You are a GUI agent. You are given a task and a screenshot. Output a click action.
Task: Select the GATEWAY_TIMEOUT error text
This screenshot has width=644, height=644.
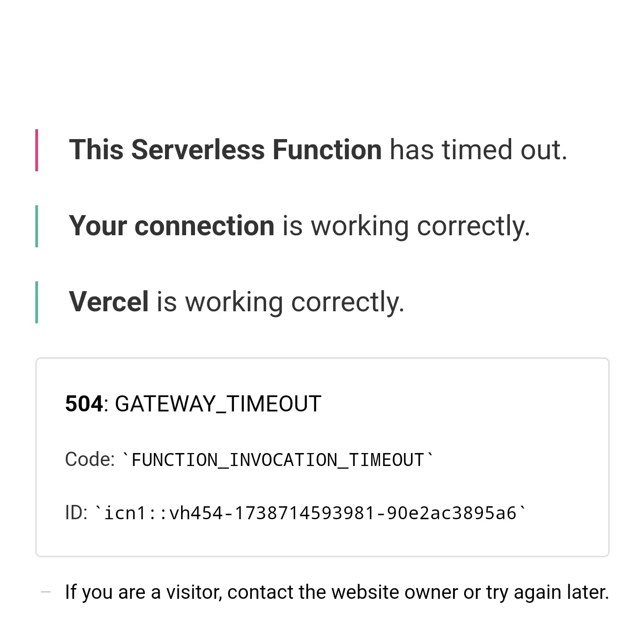pos(218,404)
